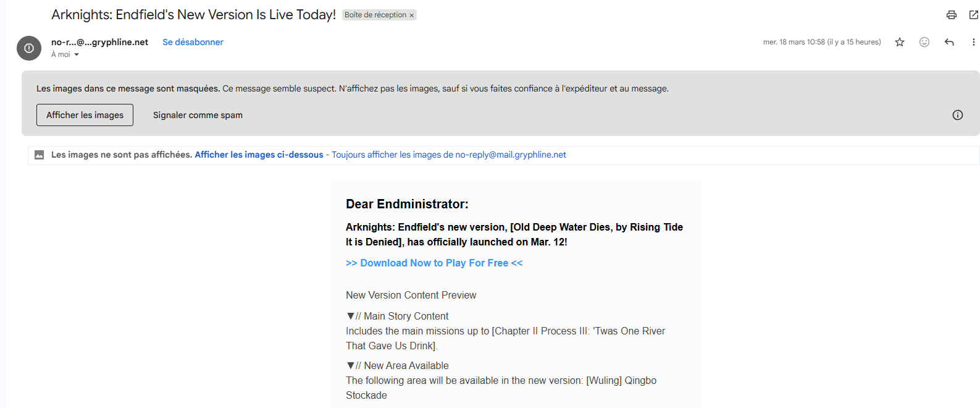Viewport: 980px width, 408px height.
Task: Add an emoji reaction to the email
Action: pyautogui.click(x=924, y=42)
